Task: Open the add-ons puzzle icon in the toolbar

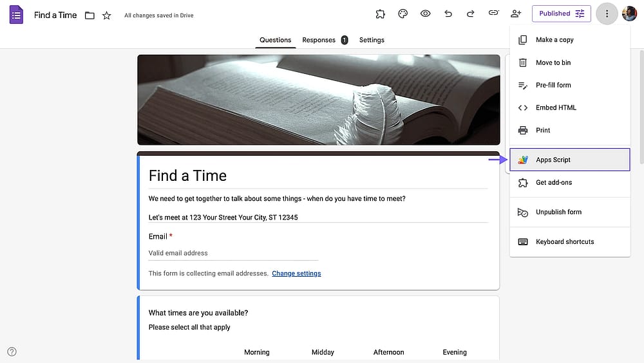Action: click(381, 14)
